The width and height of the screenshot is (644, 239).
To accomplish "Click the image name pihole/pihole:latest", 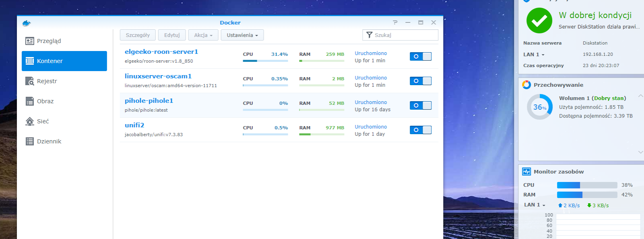I will tap(146, 110).
